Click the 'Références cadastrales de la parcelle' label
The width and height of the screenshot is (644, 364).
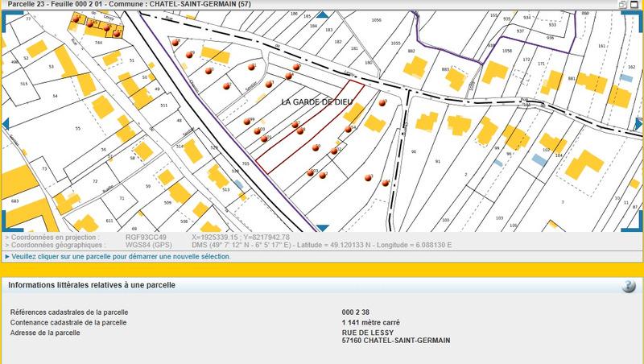click(x=69, y=312)
